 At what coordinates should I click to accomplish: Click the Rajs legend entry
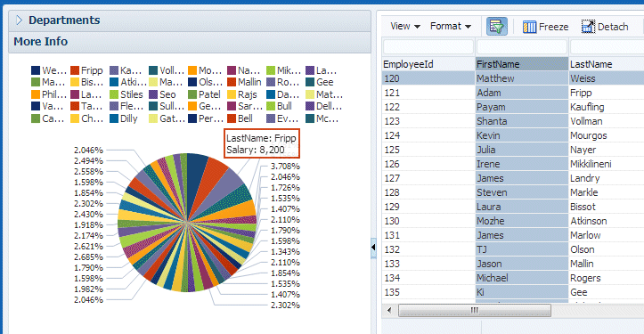pos(242,94)
